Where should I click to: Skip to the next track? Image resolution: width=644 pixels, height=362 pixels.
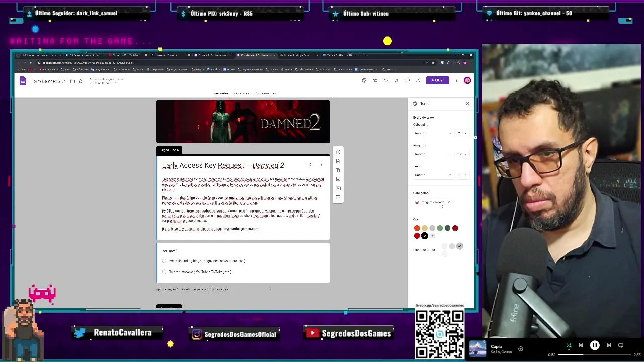[609, 345]
